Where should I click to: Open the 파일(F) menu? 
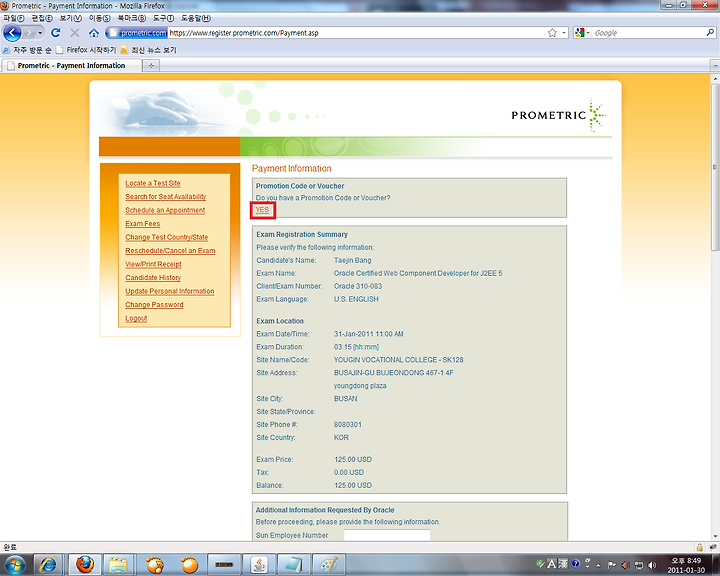[x=14, y=18]
